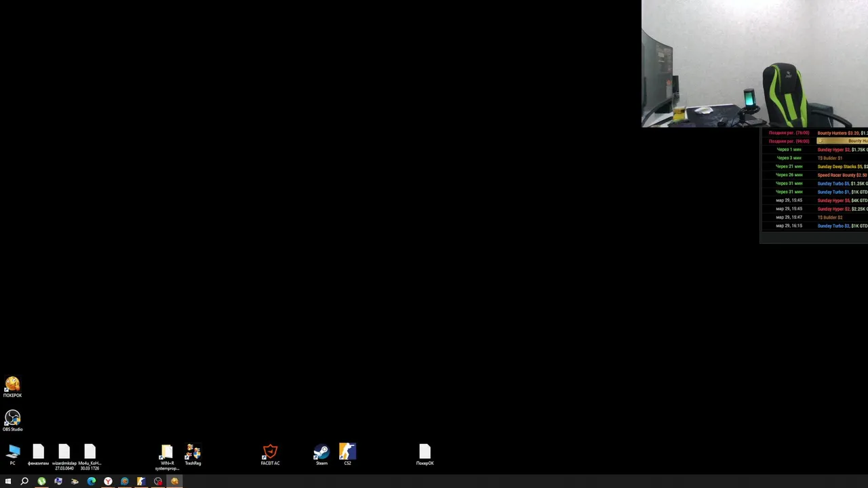Viewport: 868px width, 488px height.
Task: Select Sunday Turbo $5, $1.25K tournament
Action: 842,184
